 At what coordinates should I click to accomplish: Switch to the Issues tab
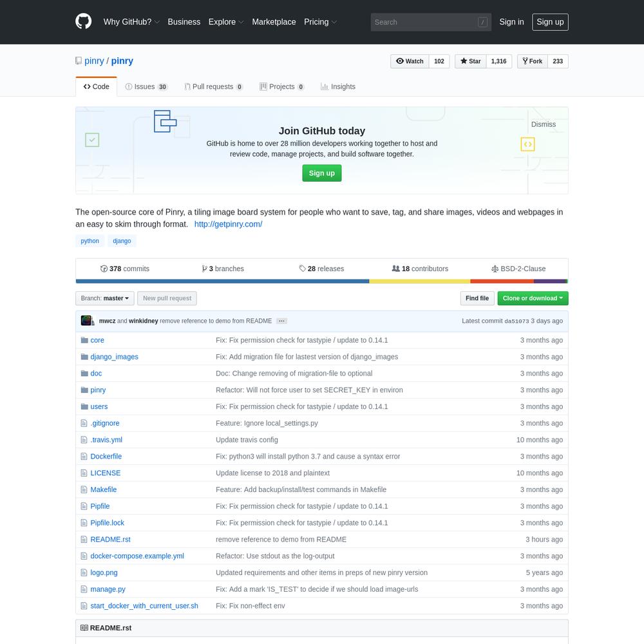click(146, 87)
